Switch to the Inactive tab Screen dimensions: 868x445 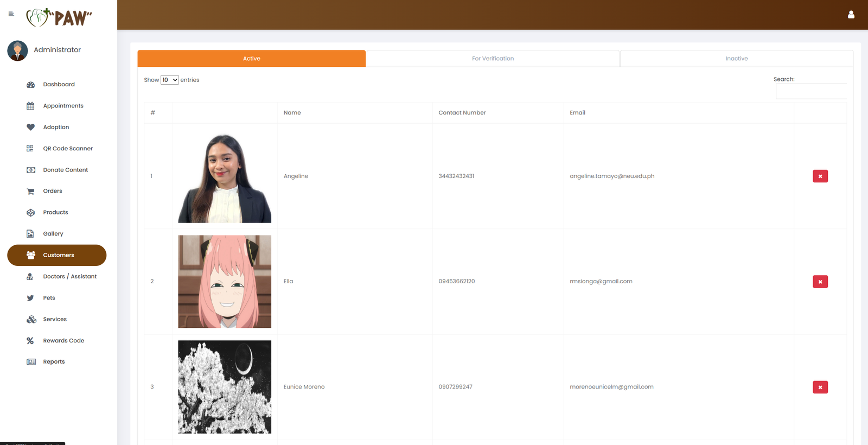pos(736,59)
